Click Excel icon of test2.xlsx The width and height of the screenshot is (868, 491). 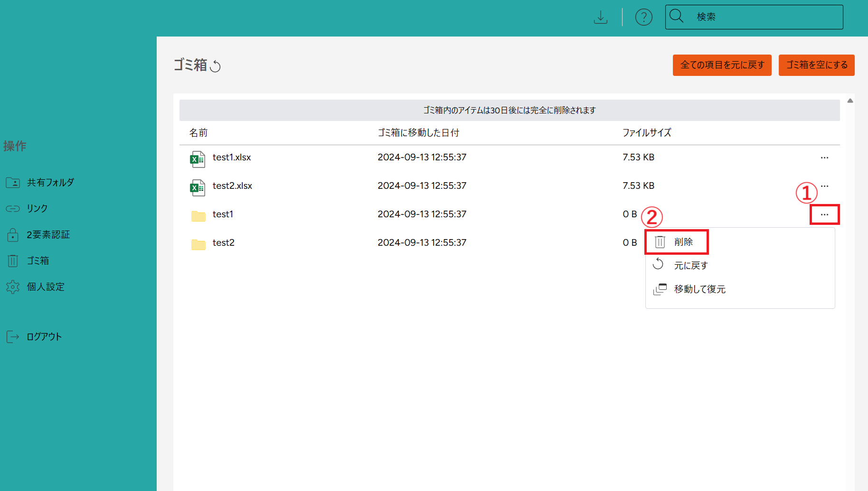coord(198,187)
